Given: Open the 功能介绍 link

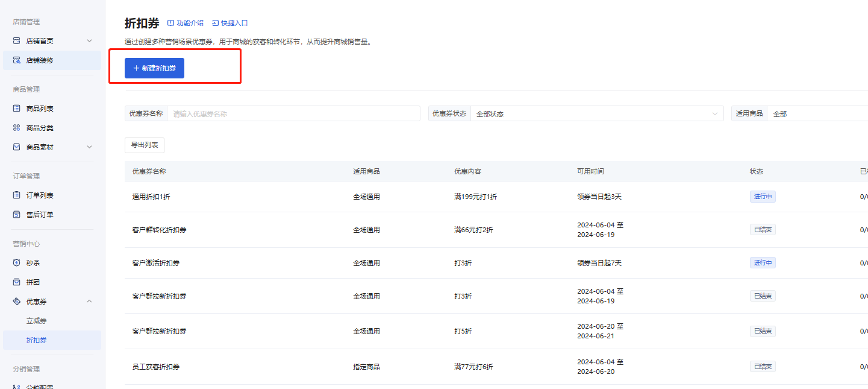Looking at the screenshot, I should pyautogui.click(x=185, y=23).
